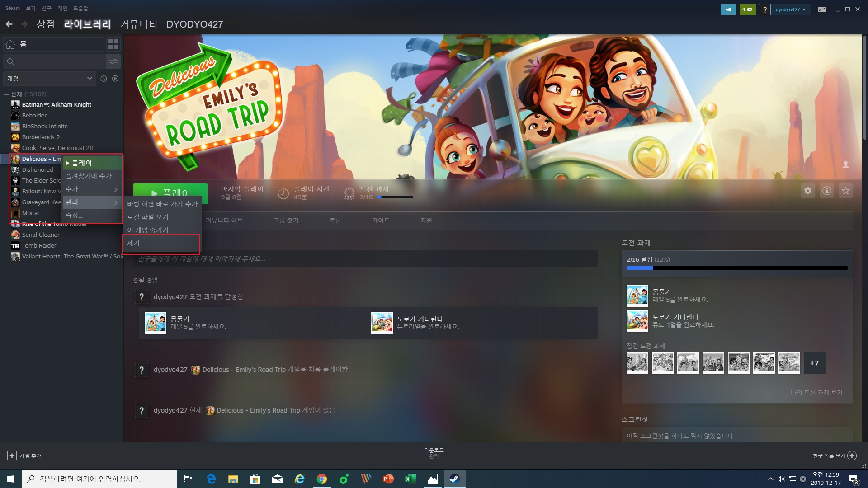868x488 pixels.
Task: Show hidden taskbar tray icons
Action: pos(770,479)
